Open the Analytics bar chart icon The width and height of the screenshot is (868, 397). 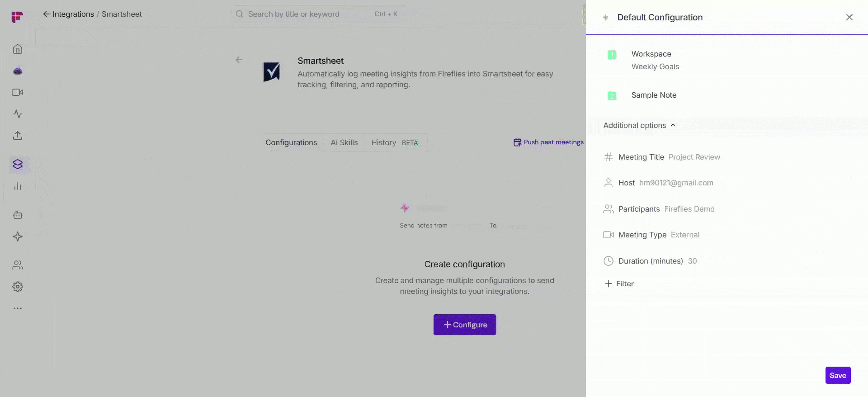coord(18,186)
